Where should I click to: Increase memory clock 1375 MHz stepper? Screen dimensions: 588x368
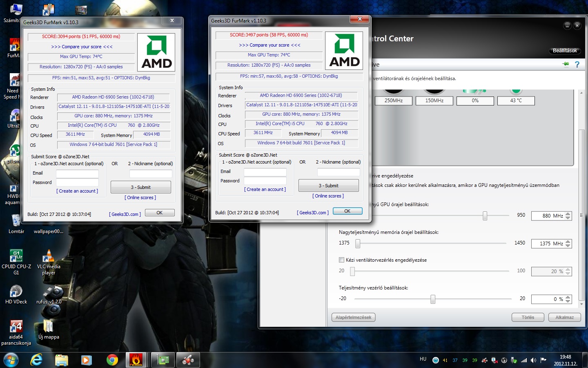click(x=568, y=241)
